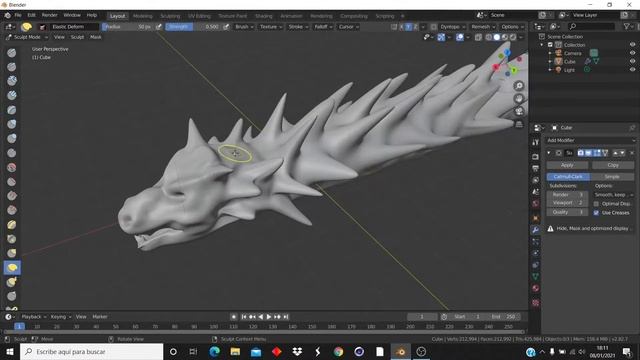The width and height of the screenshot is (640, 360).
Task: Toggle X-ray viewport display
Action: (478, 37)
